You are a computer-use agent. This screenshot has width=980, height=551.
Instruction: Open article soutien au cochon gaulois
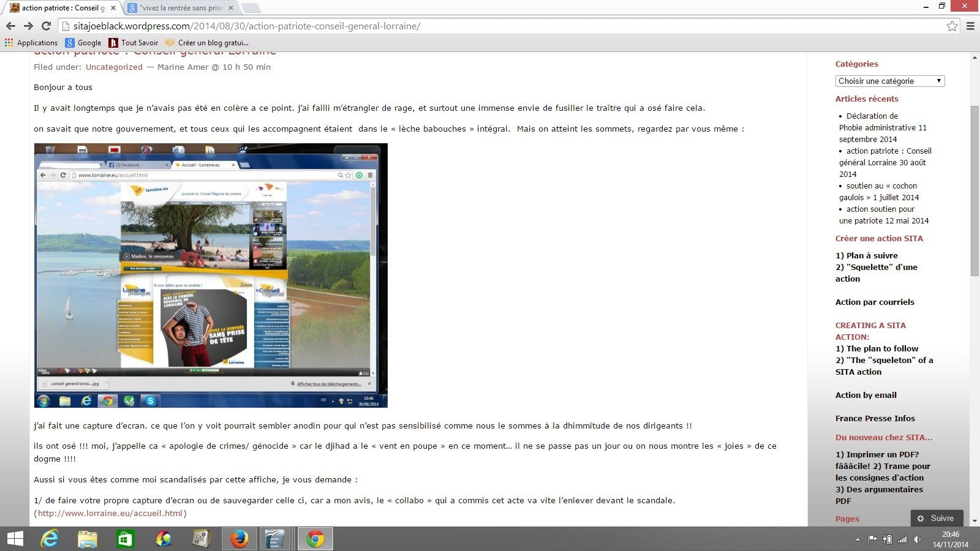pyautogui.click(x=879, y=191)
